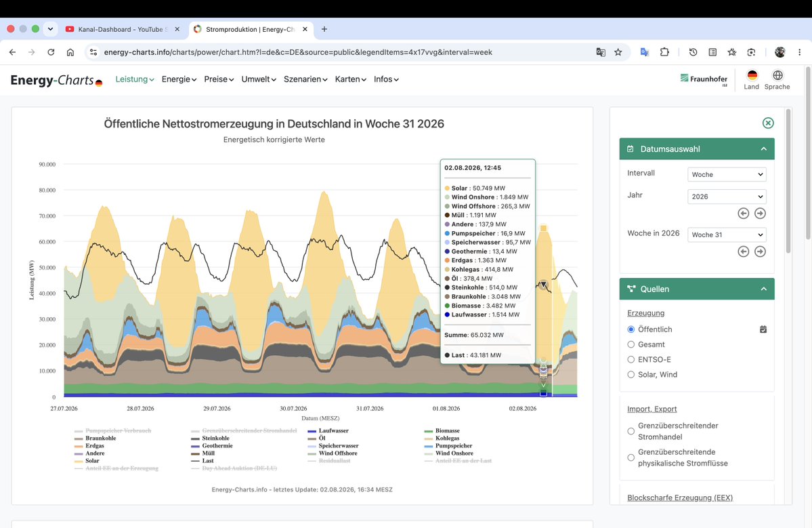Go to next week with right arrow
The width and height of the screenshot is (812, 528).
tap(760, 252)
